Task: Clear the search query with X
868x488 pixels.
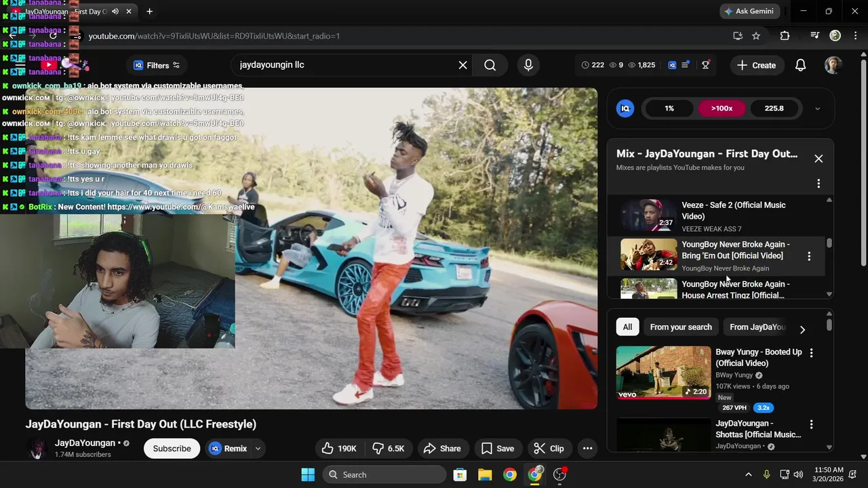Action: (462, 65)
